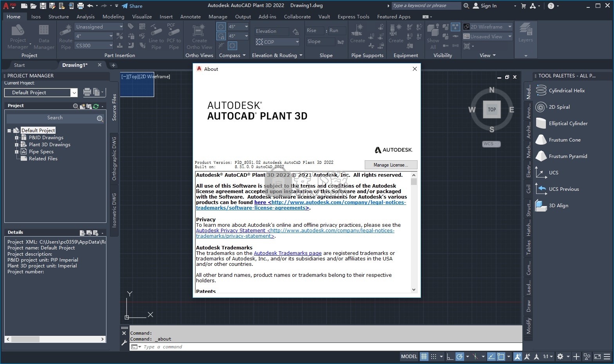Click the TOP face of the ViewCube
Image resolution: width=614 pixels, height=364 pixels.
[x=492, y=109]
